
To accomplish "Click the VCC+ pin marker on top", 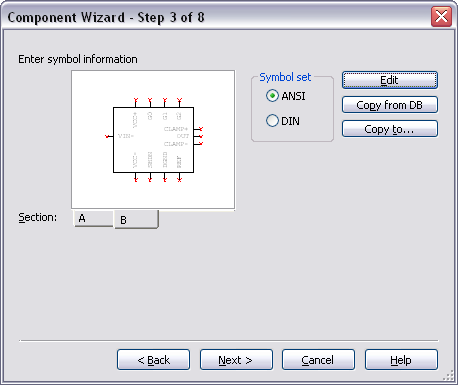I will [136, 100].
